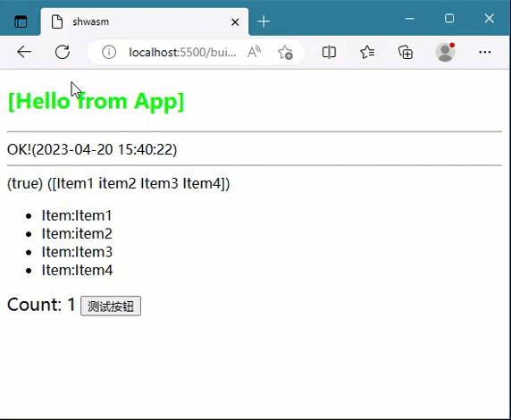Image resolution: width=511 pixels, height=420 pixels.
Task: Click the Hello from App heading
Action: point(96,101)
